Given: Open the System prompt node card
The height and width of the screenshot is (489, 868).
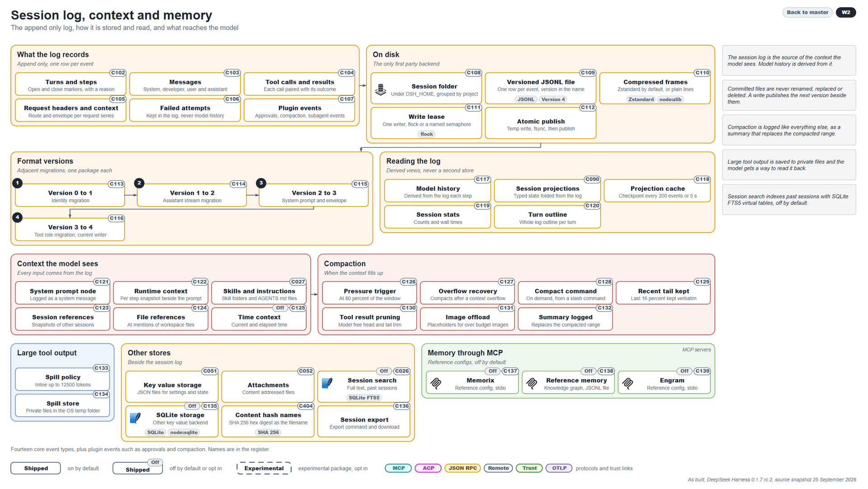Looking at the screenshot, I should (63, 294).
